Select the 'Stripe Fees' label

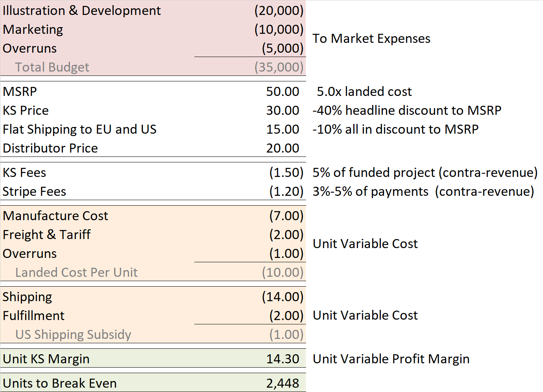[x=35, y=191]
